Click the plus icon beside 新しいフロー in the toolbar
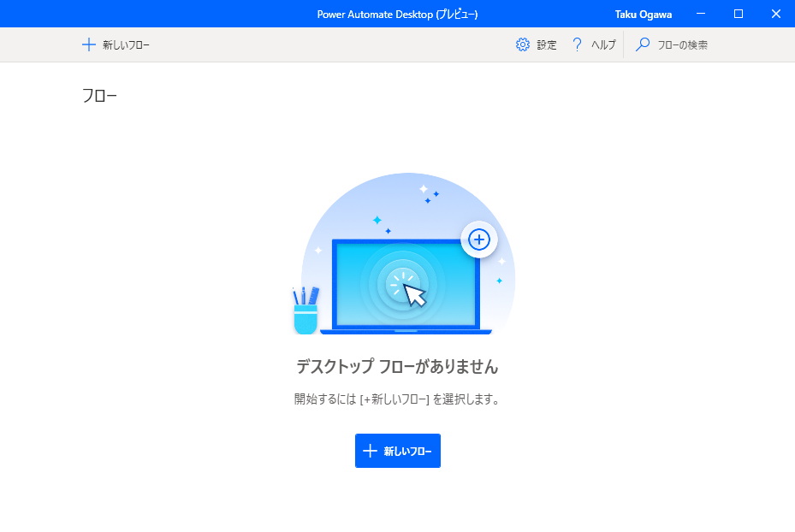 (x=89, y=44)
